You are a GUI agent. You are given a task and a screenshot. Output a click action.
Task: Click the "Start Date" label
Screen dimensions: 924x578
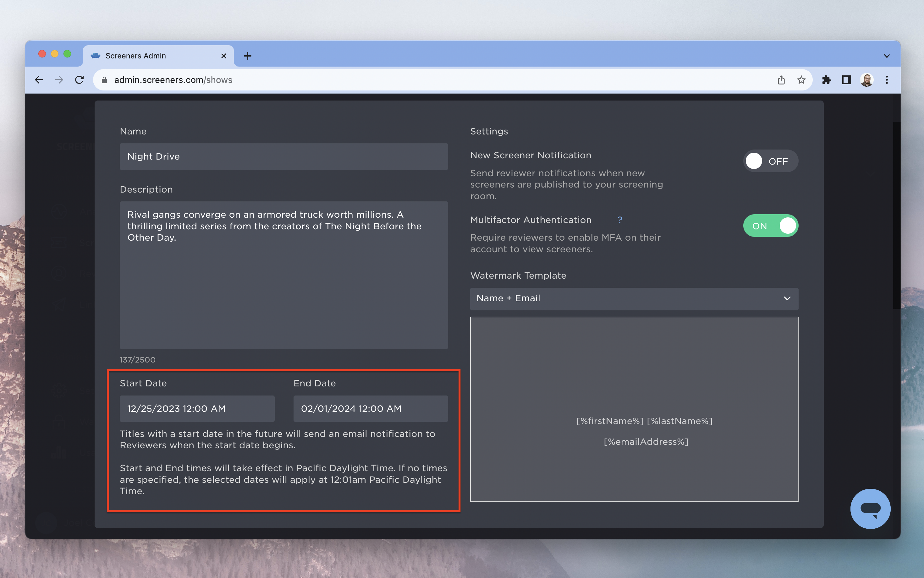pos(143,383)
